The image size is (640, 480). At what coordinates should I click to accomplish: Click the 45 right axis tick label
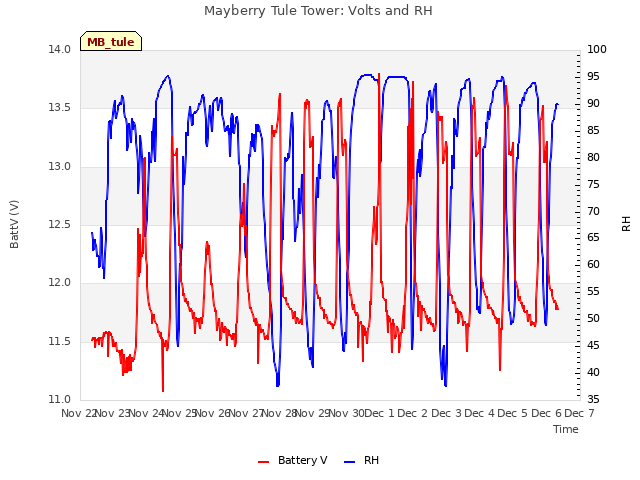593,345
